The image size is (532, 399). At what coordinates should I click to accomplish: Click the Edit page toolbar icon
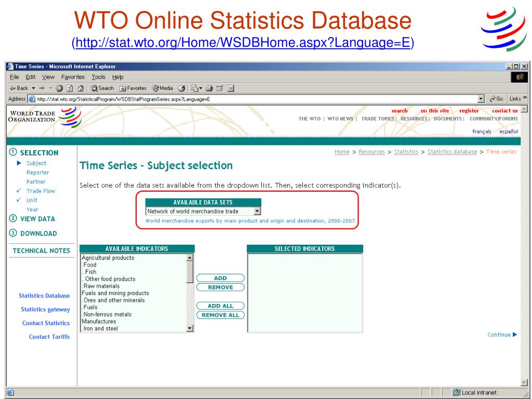pos(220,88)
